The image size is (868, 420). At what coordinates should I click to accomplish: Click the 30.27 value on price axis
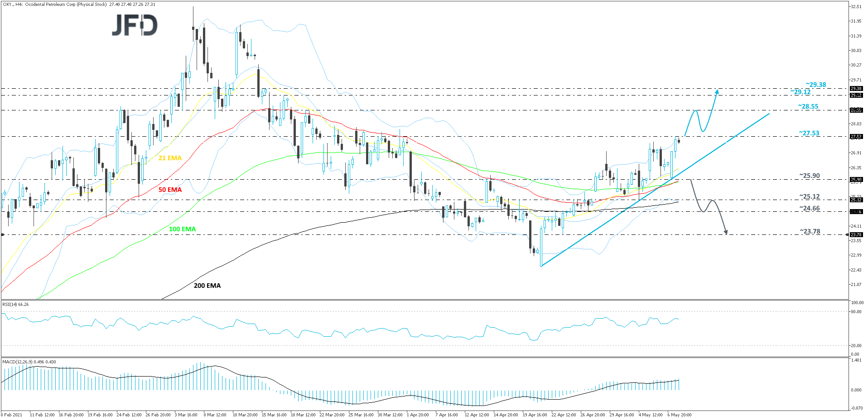pyautogui.click(x=856, y=65)
